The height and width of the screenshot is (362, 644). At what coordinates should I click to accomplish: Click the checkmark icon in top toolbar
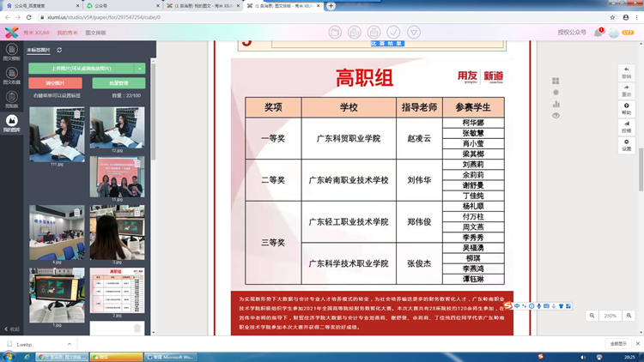393,32
